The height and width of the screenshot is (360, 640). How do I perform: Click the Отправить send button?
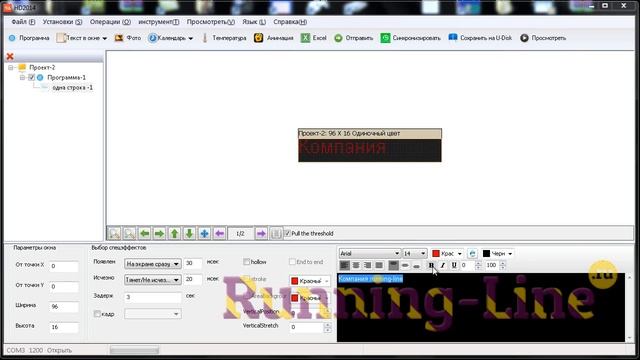click(353, 38)
